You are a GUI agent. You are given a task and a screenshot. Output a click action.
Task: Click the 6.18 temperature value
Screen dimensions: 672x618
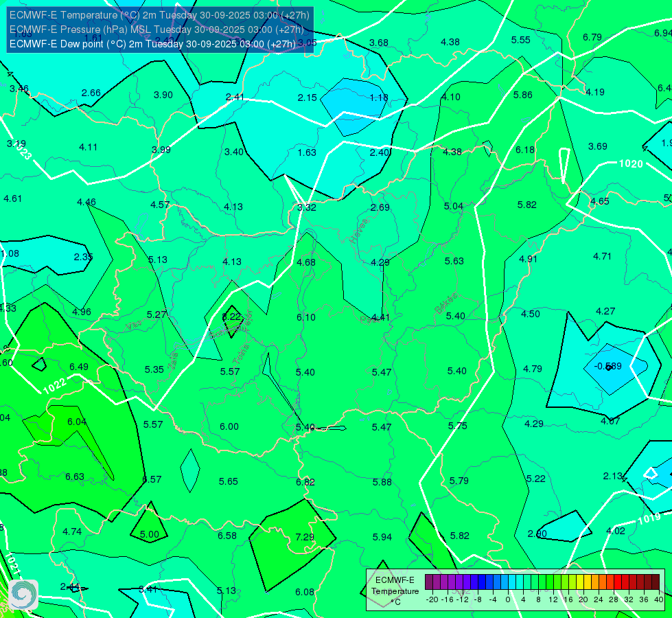pos(525,150)
